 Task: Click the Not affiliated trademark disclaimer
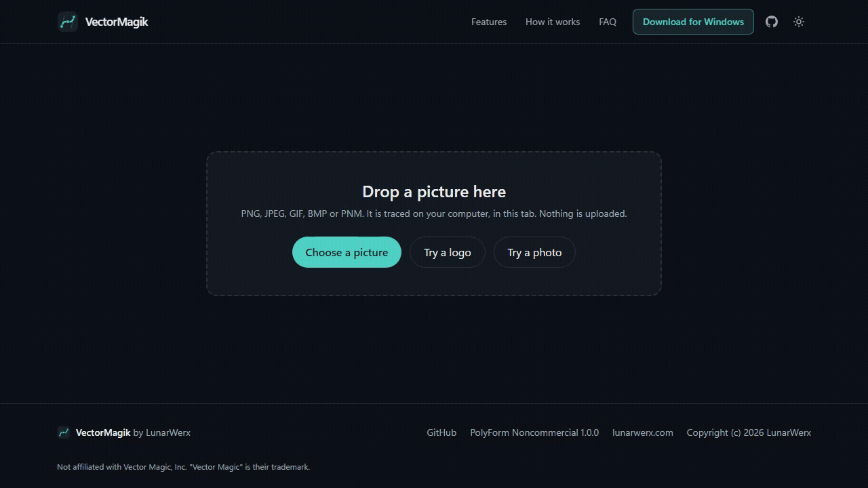(x=183, y=467)
